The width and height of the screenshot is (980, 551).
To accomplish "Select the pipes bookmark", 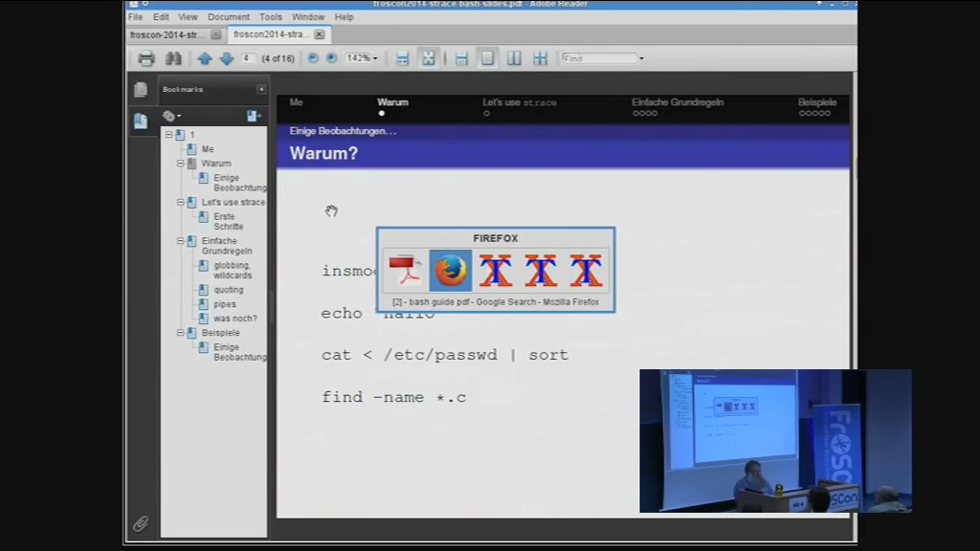I will point(224,304).
